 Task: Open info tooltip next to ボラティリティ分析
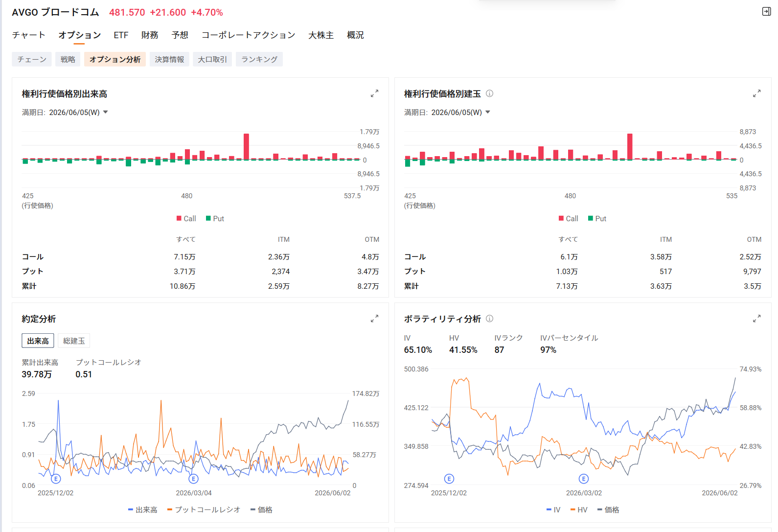489,319
